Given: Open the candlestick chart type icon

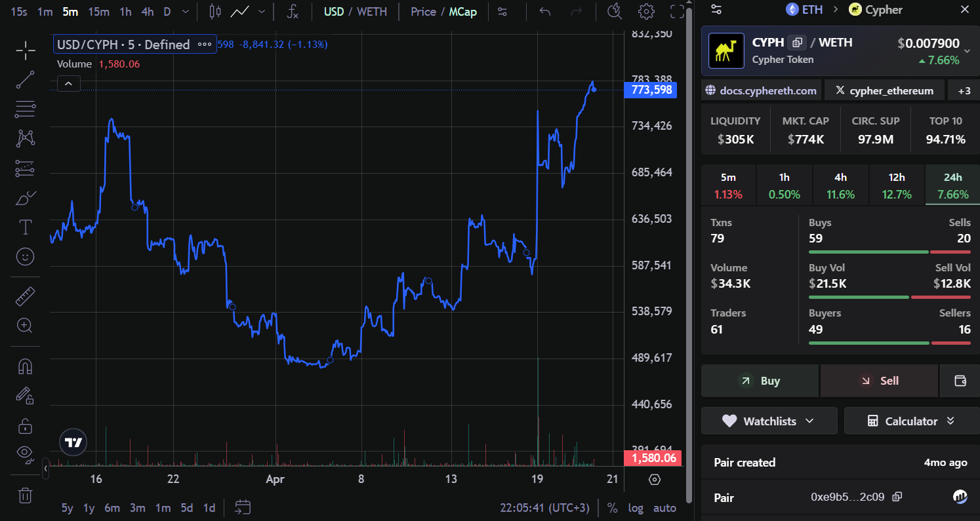Looking at the screenshot, I should pyautogui.click(x=214, y=11).
